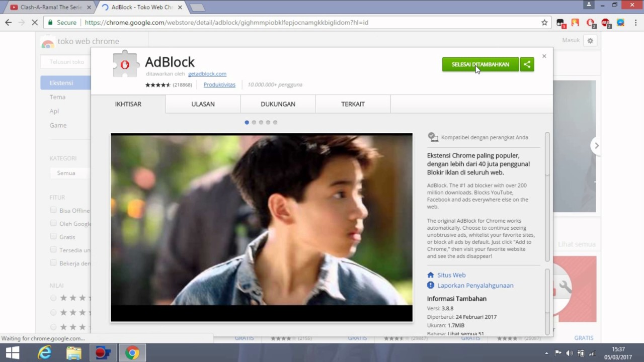Image resolution: width=644 pixels, height=362 pixels.
Task: Open the getadblock.com link
Action: pos(207,74)
